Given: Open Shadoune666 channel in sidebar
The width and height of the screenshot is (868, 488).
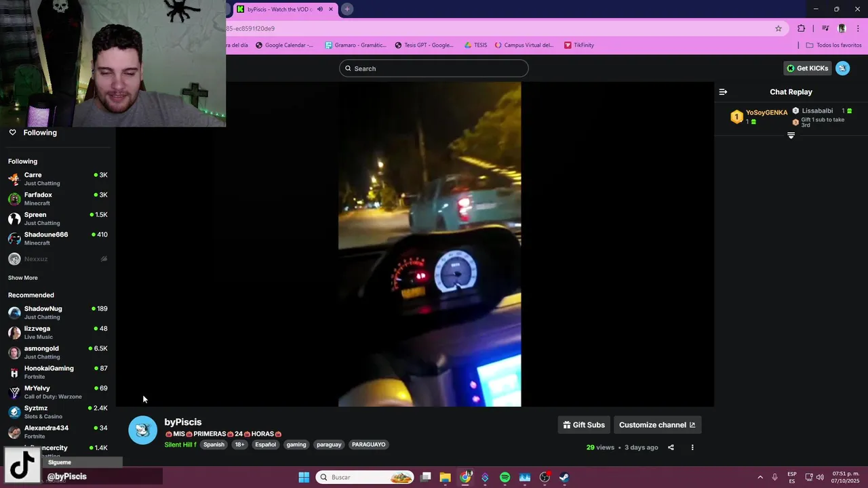Looking at the screenshot, I should coord(58,239).
